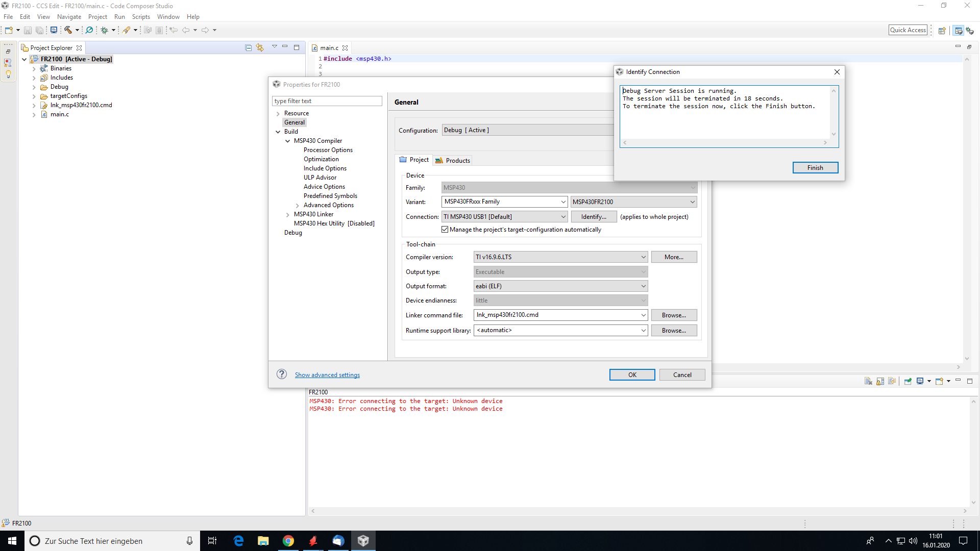Select MSP430FR2100 device variant dropdown

pyautogui.click(x=633, y=201)
